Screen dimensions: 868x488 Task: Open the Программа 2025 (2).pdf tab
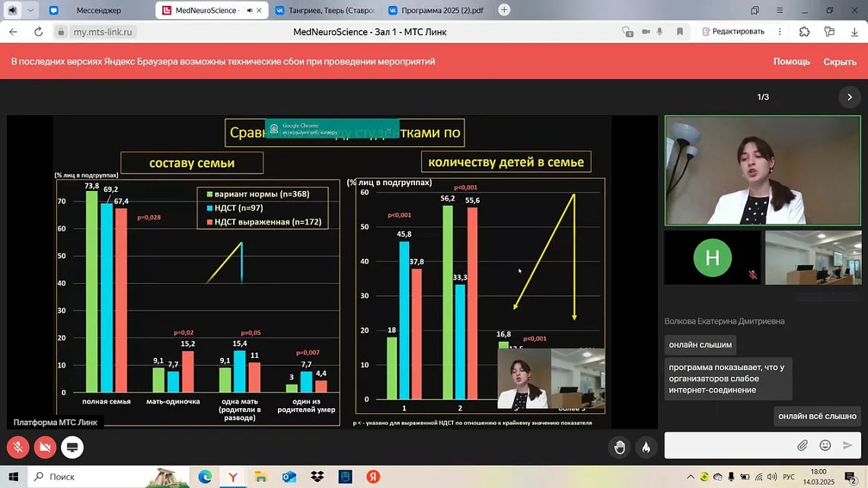[437, 10]
